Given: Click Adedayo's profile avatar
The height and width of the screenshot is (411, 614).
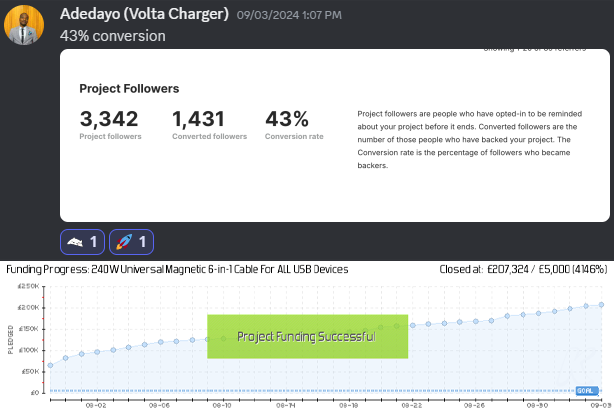Looking at the screenshot, I should tap(24, 25).
